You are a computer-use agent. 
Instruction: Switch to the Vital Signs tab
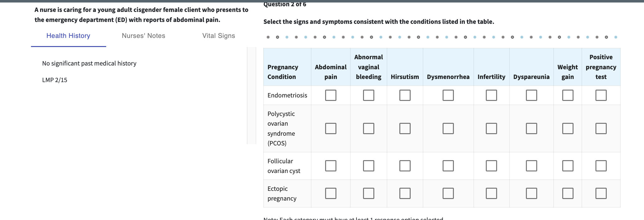218,35
